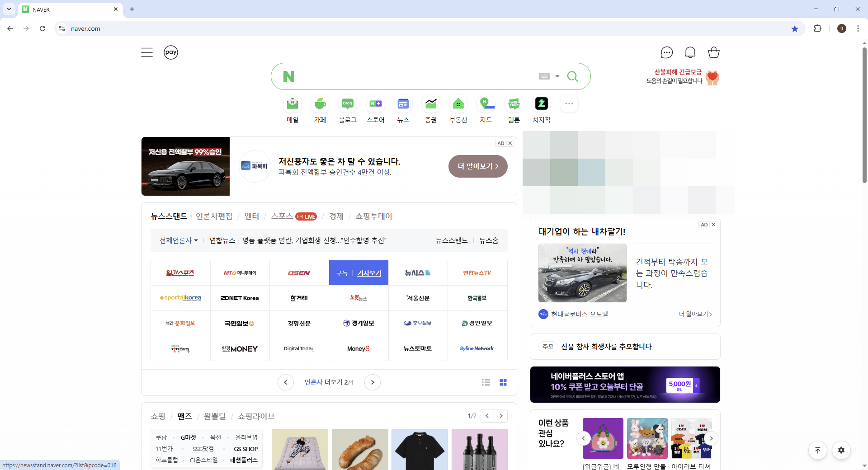Go to next press page arrow
Screen dimensions: 868x470
click(373, 382)
